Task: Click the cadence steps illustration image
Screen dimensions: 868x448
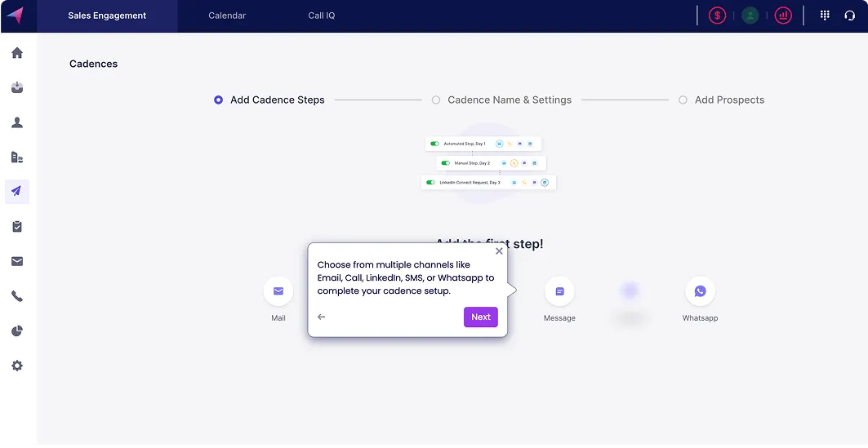Action: [488, 163]
